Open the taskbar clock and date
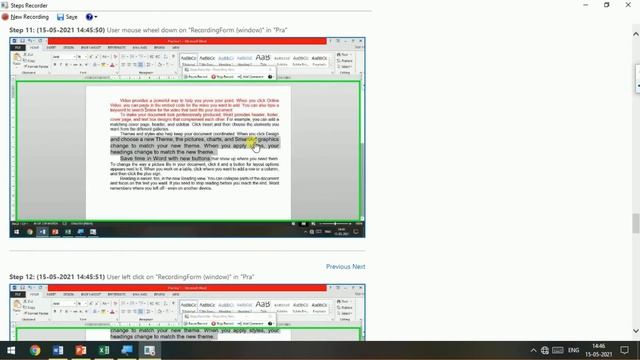This screenshot has width=640, height=360. [598, 350]
